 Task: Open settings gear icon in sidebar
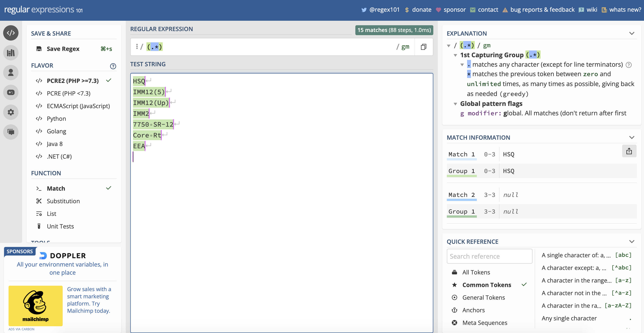(11, 112)
